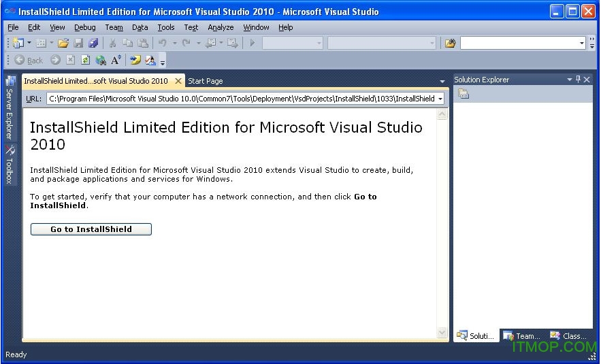Open the File menu
The height and width of the screenshot is (364, 601).
13,27
